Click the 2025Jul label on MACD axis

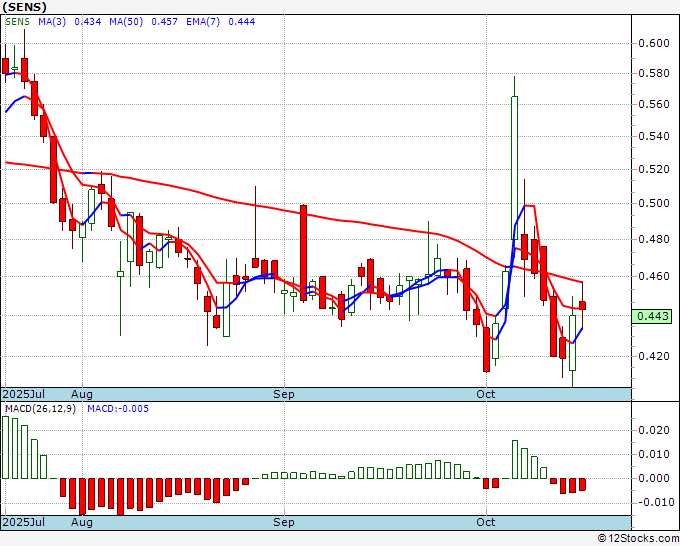point(23,522)
